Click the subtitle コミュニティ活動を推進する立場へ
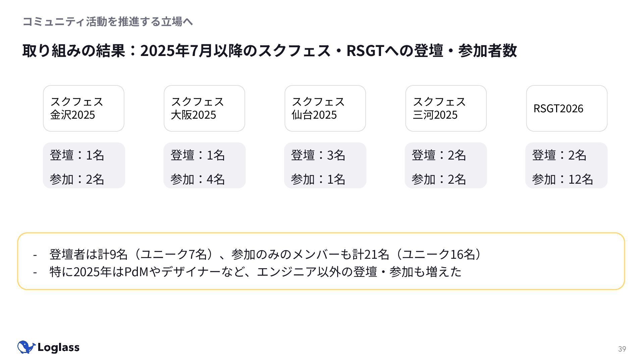The image size is (644, 362). [107, 21]
